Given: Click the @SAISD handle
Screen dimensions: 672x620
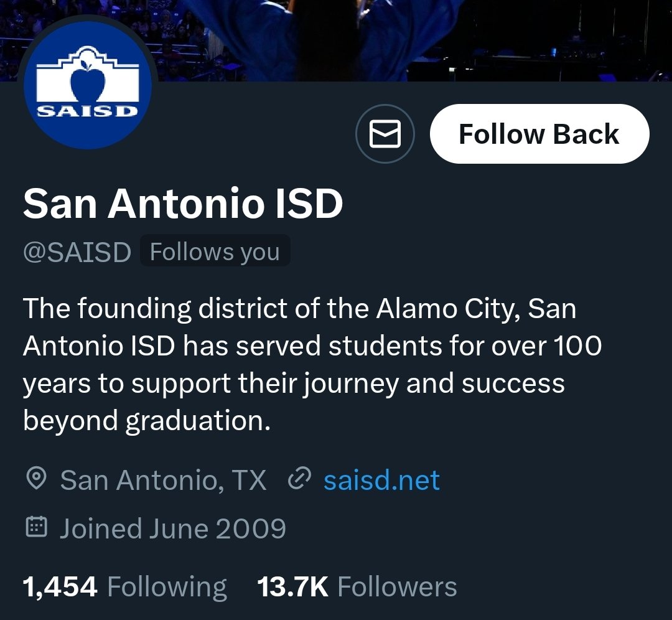Looking at the screenshot, I should [x=77, y=251].
